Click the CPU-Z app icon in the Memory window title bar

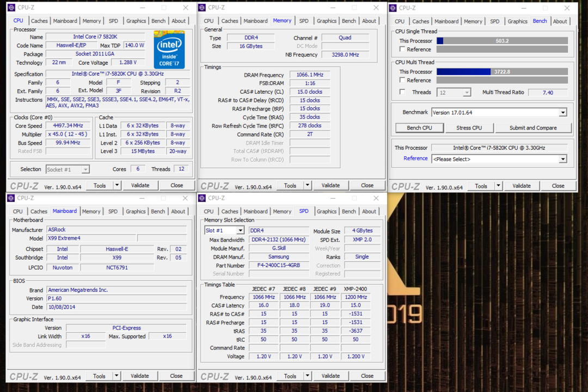click(202, 8)
